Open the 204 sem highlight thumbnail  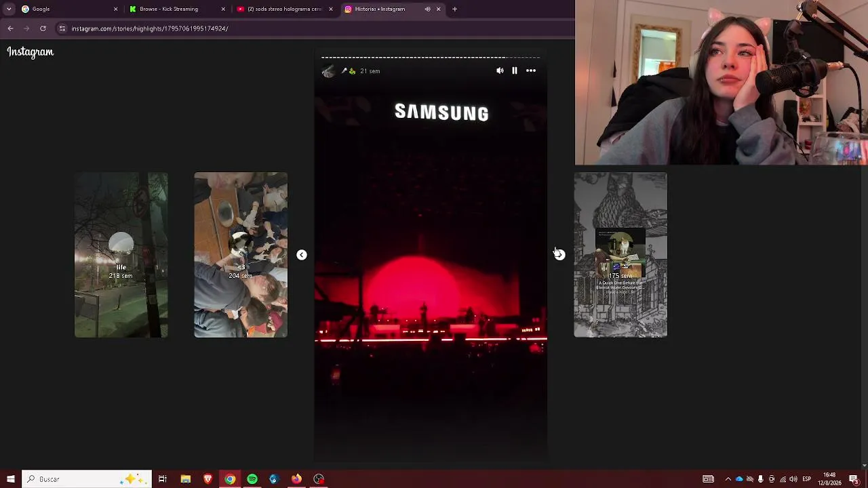pos(241,255)
